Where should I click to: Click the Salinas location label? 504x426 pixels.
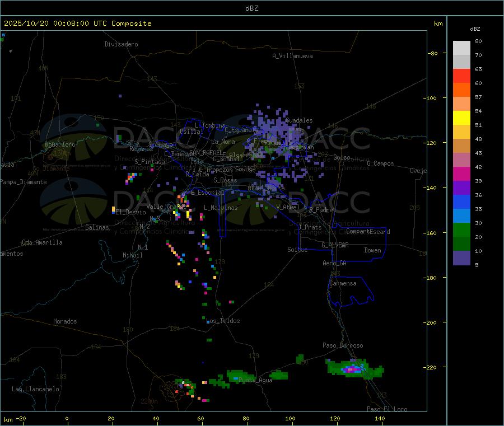click(97, 227)
